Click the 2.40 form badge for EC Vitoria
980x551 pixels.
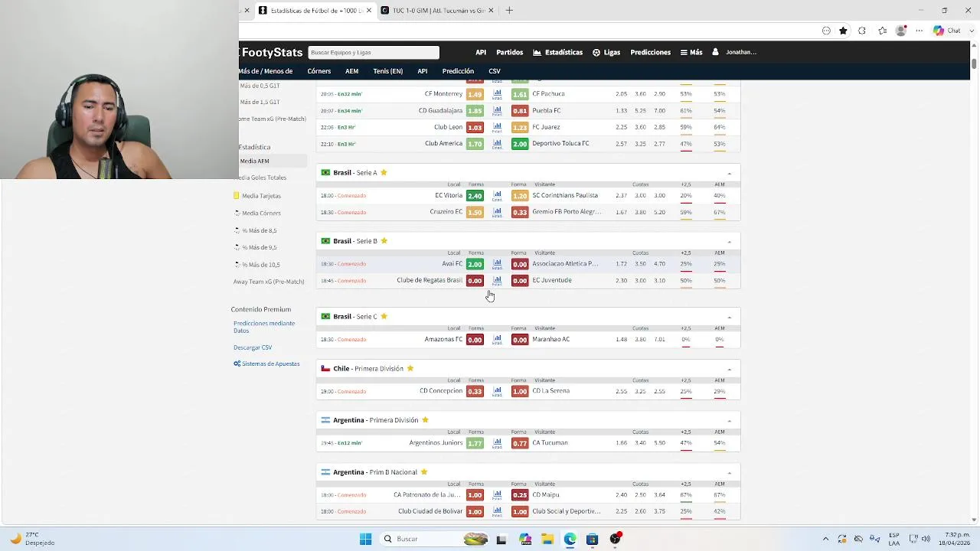(x=475, y=196)
